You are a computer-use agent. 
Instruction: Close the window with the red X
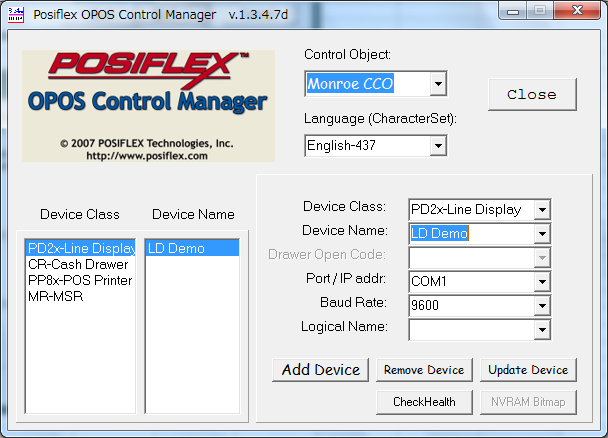coord(577,10)
